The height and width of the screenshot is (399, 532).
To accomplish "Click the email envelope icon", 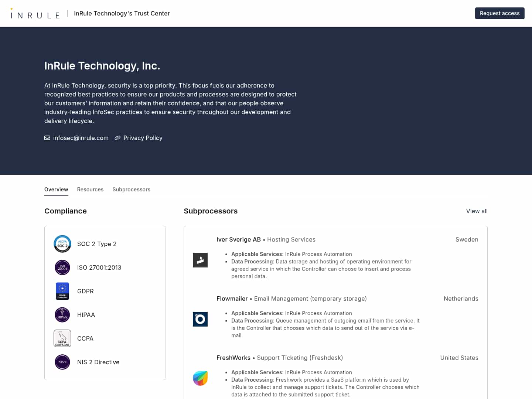I will [47, 138].
